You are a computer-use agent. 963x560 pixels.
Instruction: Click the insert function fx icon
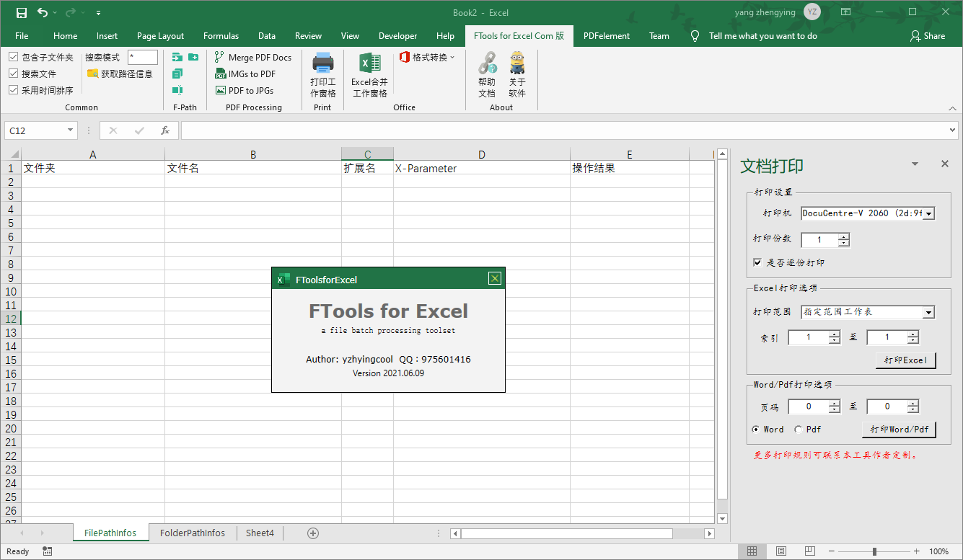(x=165, y=130)
